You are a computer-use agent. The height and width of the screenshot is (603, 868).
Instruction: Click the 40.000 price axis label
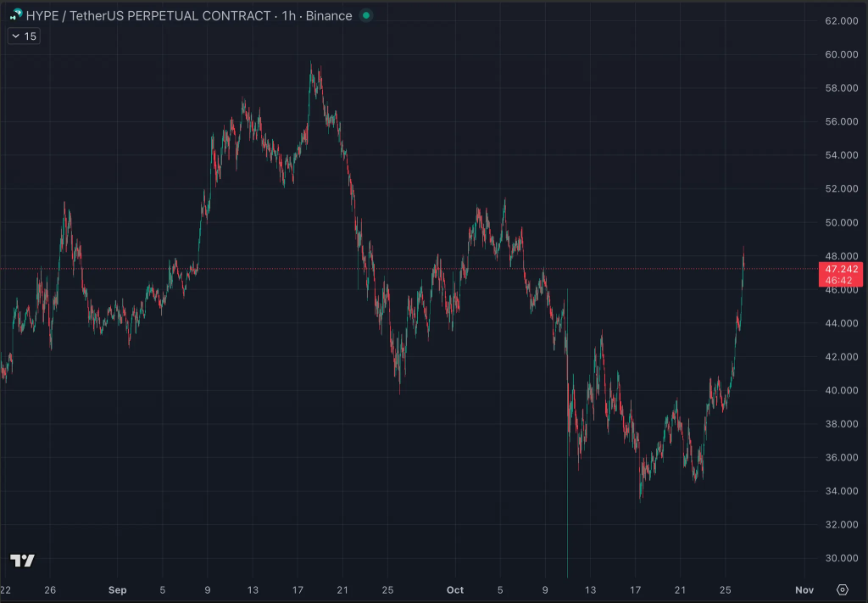click(x=840, y=390)
